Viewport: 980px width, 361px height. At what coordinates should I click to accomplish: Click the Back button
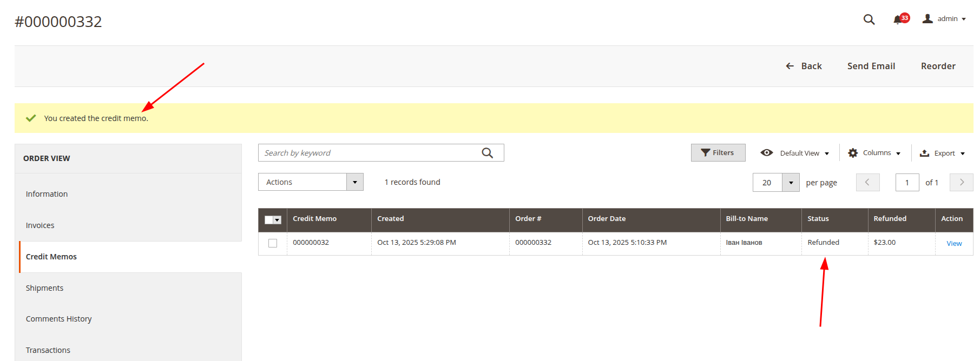pyautogui.click(x=804, y=66)
